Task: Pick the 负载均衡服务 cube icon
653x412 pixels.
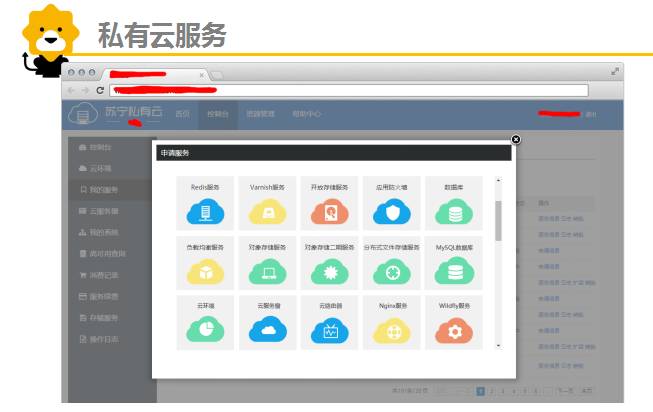Action: coord(205,271)
